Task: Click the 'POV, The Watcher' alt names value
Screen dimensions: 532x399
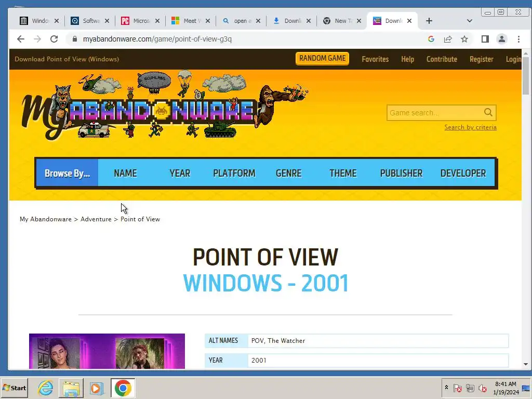Action: [278, 341]
